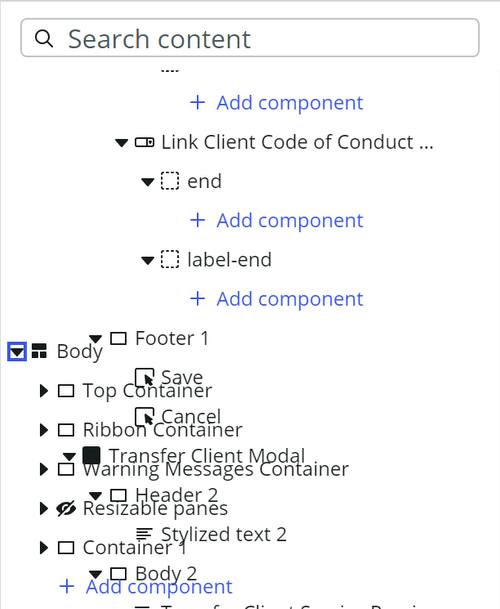Collapse the label-end slot node
The height and width of the screenshot is (609, 500).
[148, 260]
